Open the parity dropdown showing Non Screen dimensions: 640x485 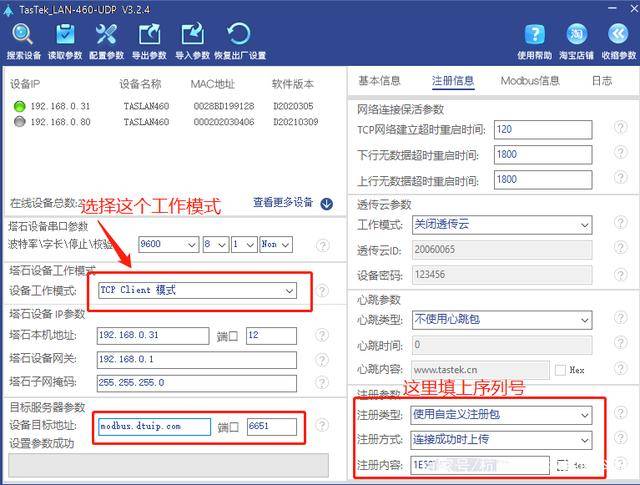pos(276,244)
